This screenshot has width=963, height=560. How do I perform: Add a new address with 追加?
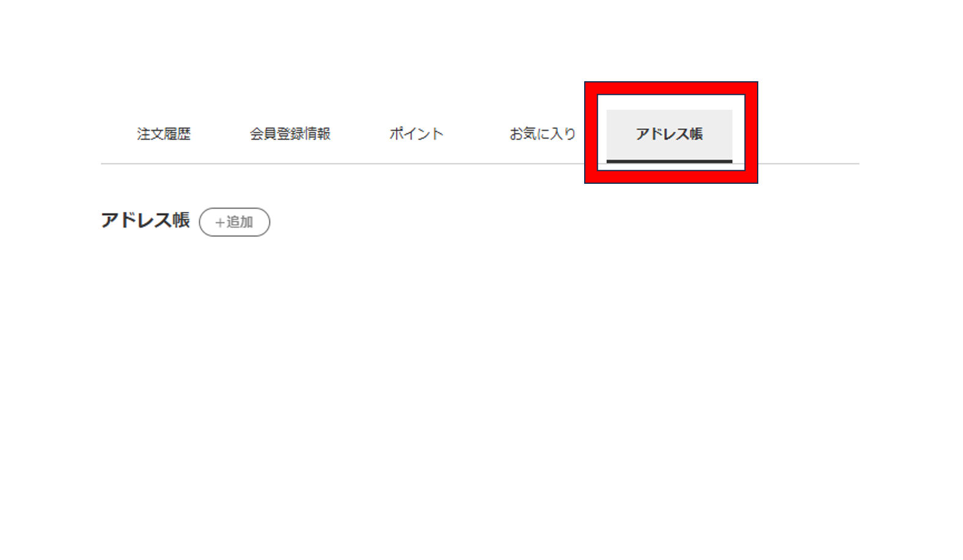pos(235,222)
